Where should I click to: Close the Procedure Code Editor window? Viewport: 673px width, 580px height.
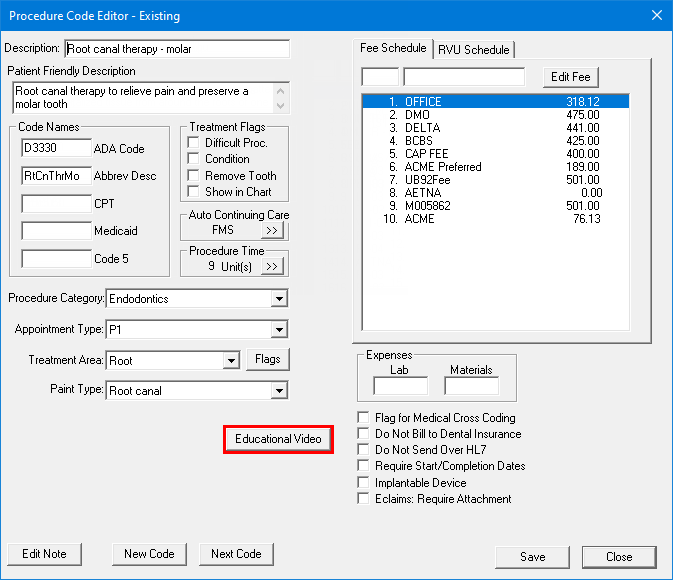[656, 15]
